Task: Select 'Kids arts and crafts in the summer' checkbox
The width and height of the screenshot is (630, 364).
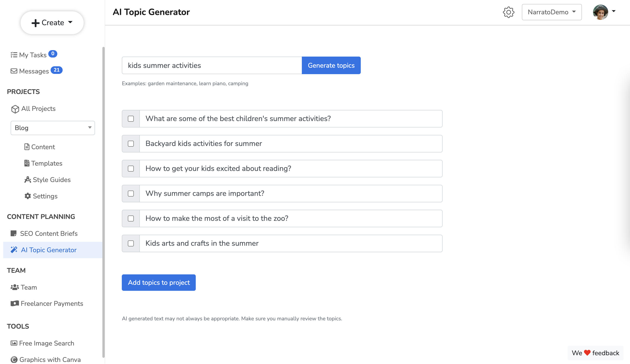Action: 131,243
